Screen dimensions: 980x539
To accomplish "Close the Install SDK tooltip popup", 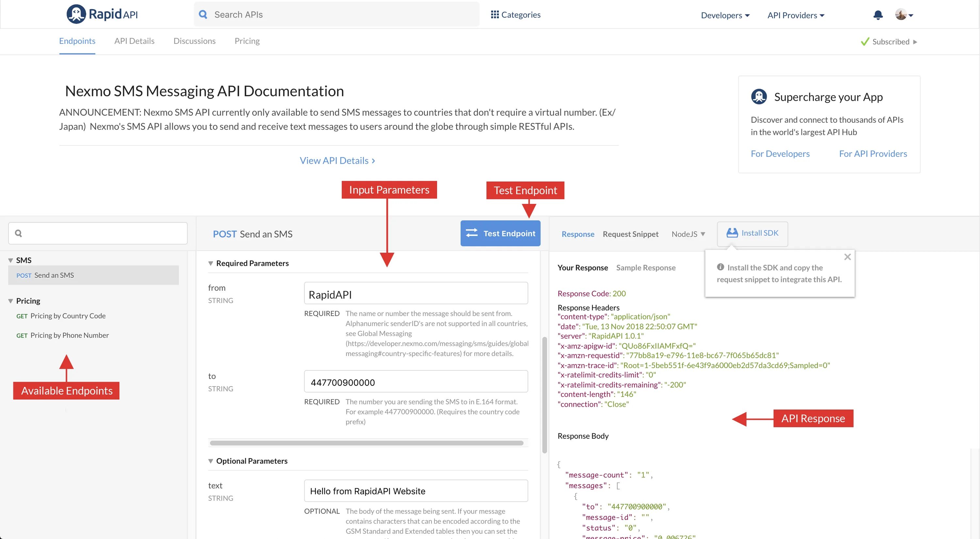I will pos(847,257).
